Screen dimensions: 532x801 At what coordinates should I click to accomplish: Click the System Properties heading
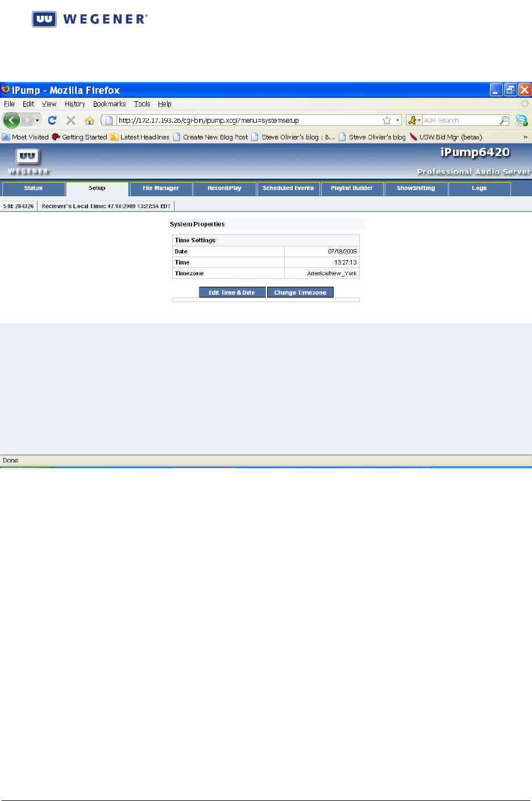tap(197, 224)
